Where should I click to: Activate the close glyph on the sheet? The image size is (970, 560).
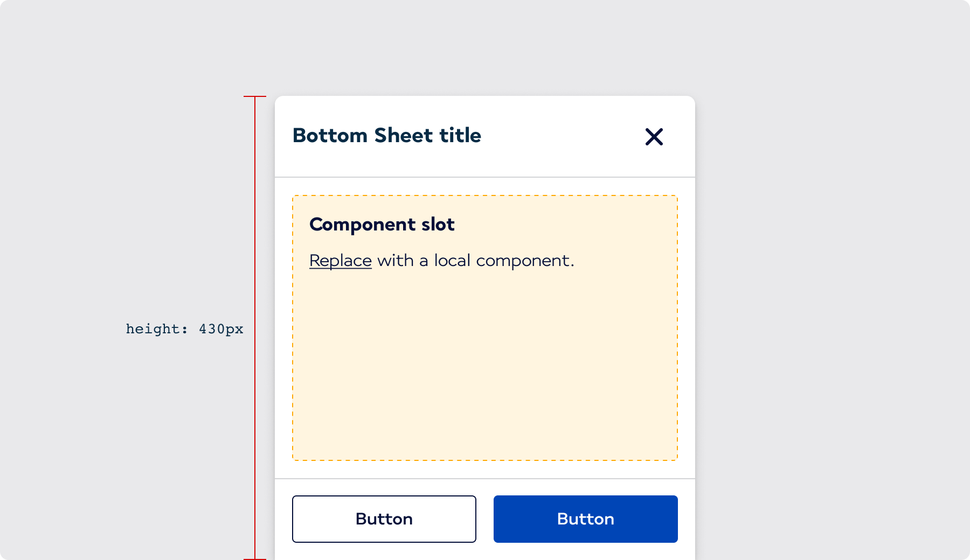click(654, 137)
